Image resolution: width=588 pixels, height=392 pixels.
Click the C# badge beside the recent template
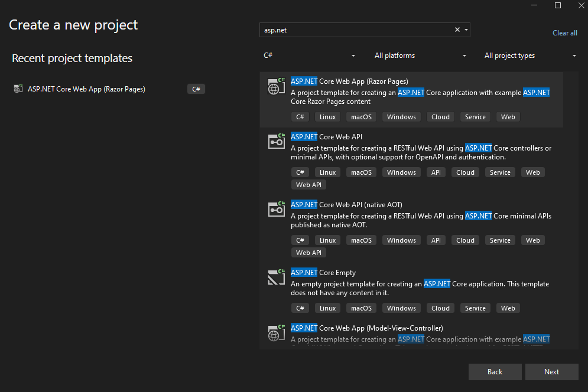click(196, 89)
